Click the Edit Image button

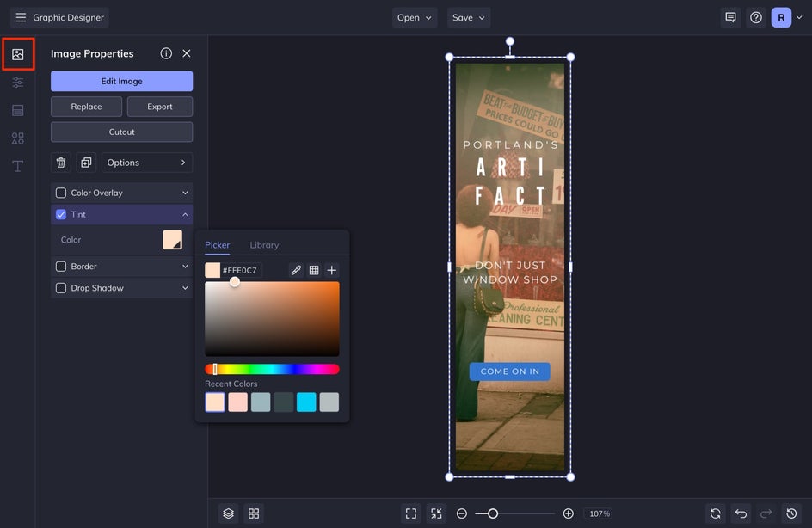[121, 82]
